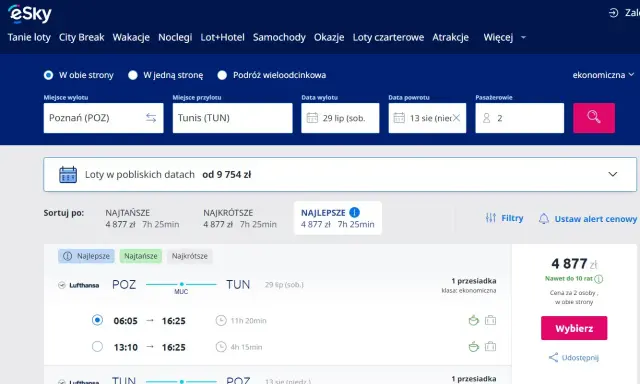Click the Miejsce wylotu Poznań field
The height and width of the screenshot is (384, 640).
(x=104, y=118)
